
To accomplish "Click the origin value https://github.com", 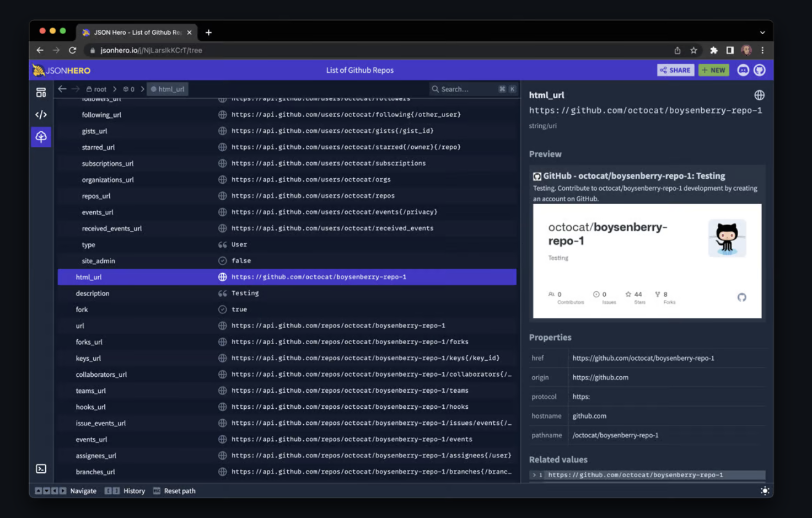I will point(600,377).
